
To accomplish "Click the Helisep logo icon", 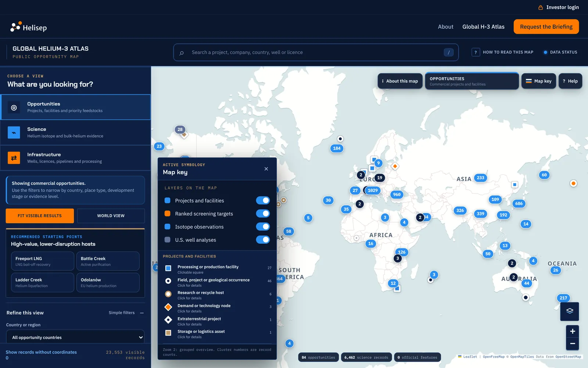I will tap(15, 27).
